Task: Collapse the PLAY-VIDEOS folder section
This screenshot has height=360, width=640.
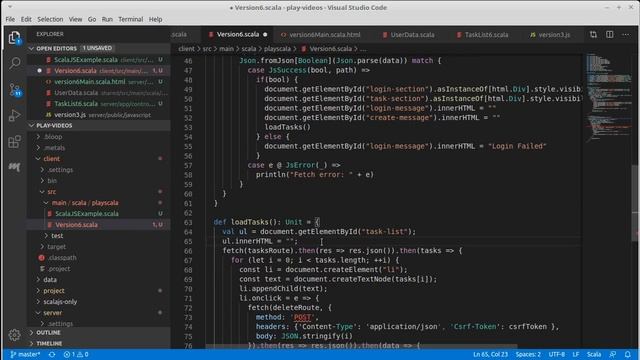Action: click(54, 125)
